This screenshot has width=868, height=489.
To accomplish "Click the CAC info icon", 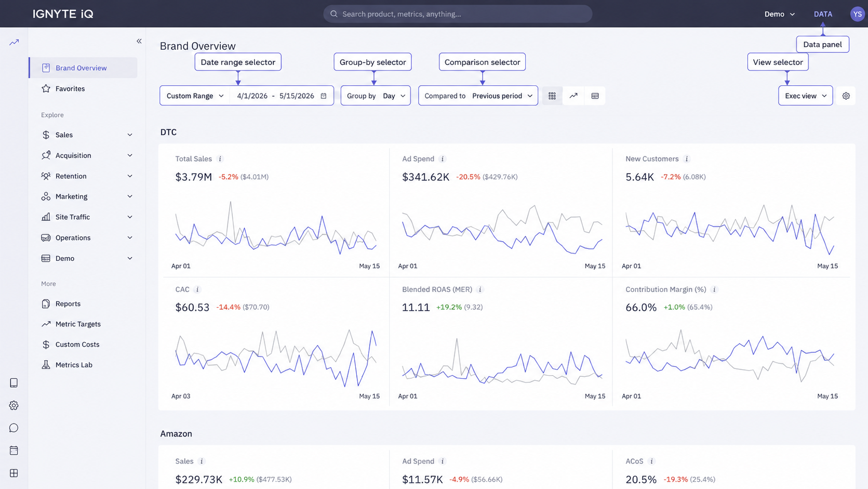I will tap(197, 289).
